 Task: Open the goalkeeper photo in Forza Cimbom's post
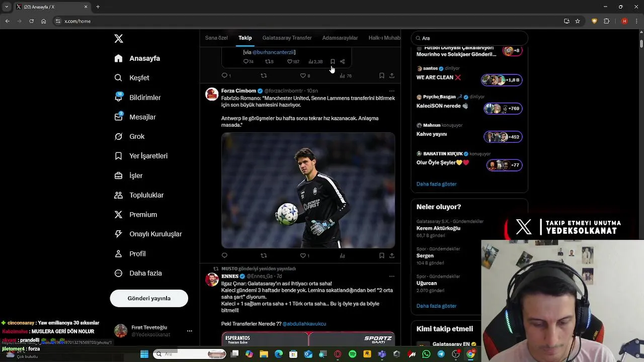point(308,190)
